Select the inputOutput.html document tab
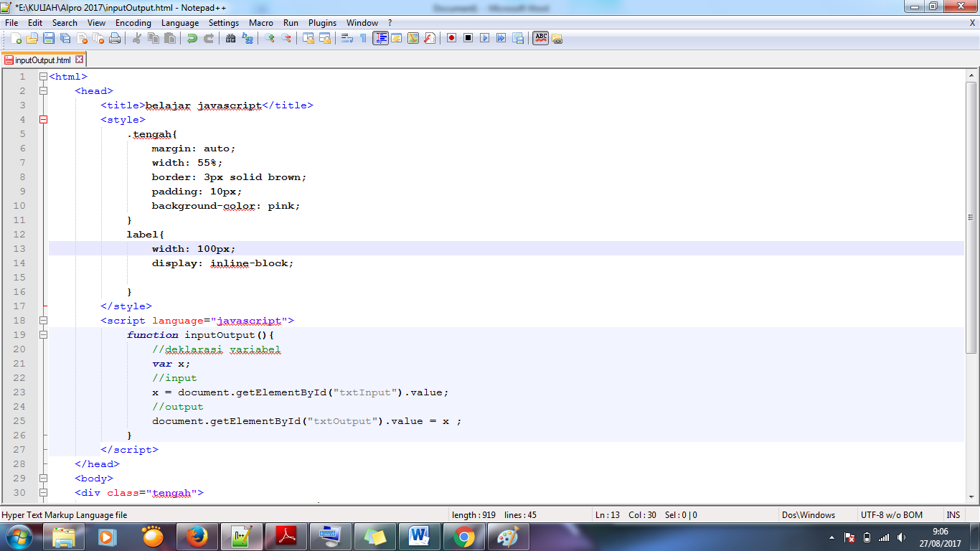 pyautogui.click(x=39, y=60)
